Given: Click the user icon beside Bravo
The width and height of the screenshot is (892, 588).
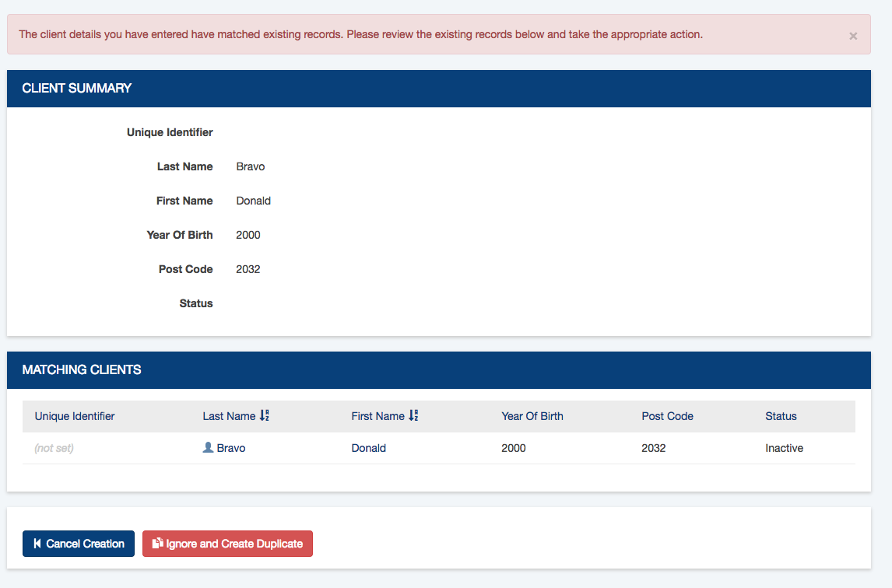Looking at the screenshot, I should click(x=208, y=447).
